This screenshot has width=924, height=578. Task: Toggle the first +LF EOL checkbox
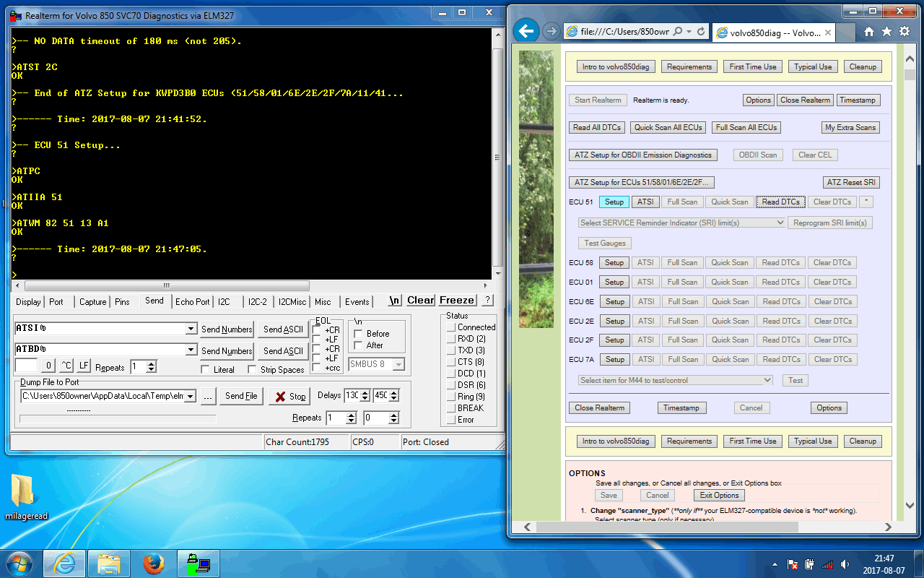click(x=317, y=339)
